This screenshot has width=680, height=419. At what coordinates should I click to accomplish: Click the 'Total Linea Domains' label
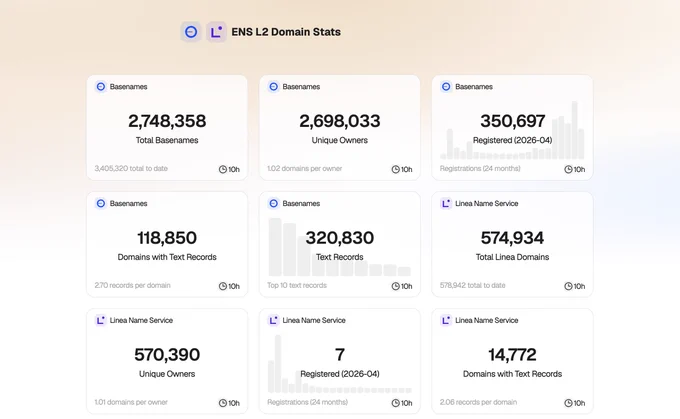click(512, 257)
